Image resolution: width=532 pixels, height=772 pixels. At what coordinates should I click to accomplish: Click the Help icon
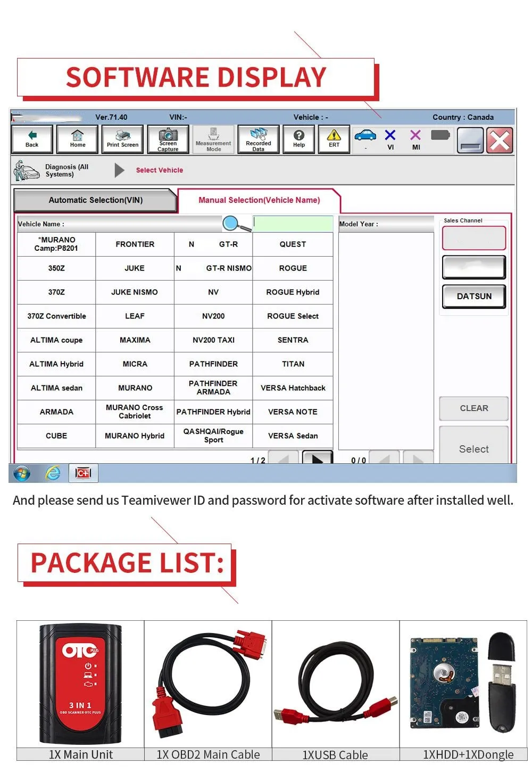click(298, 139)
